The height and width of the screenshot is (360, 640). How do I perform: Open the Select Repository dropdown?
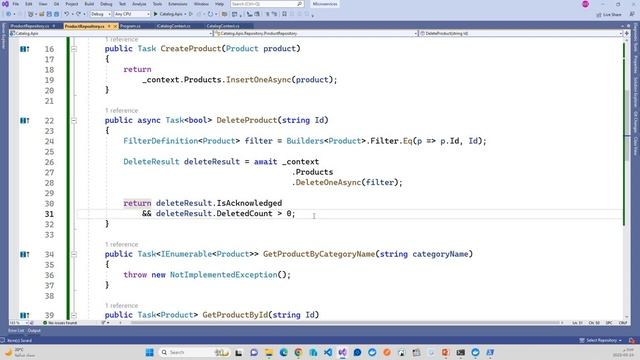(600, 340)
